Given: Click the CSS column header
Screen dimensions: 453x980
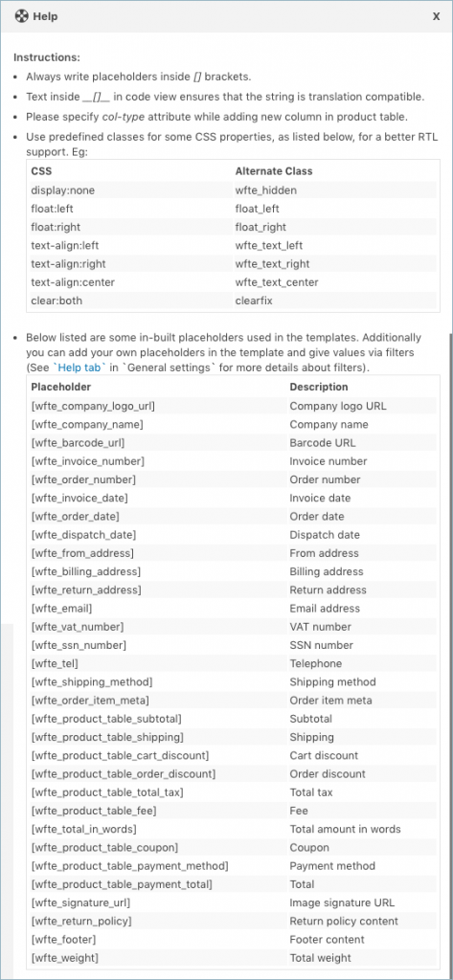Looking at the screenshot, I should [x=40, y=170].
